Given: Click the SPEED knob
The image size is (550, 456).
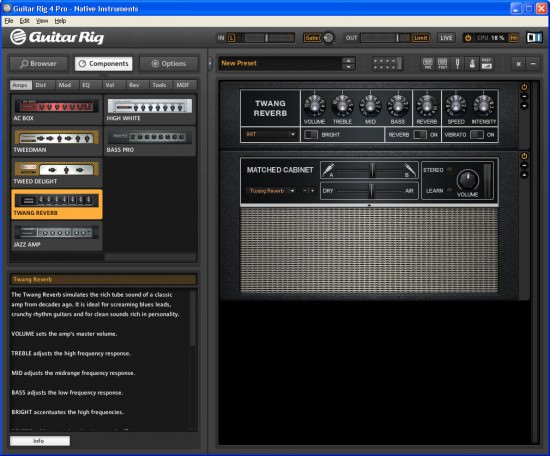Looking at the screenshot, I should pos(456,106).
